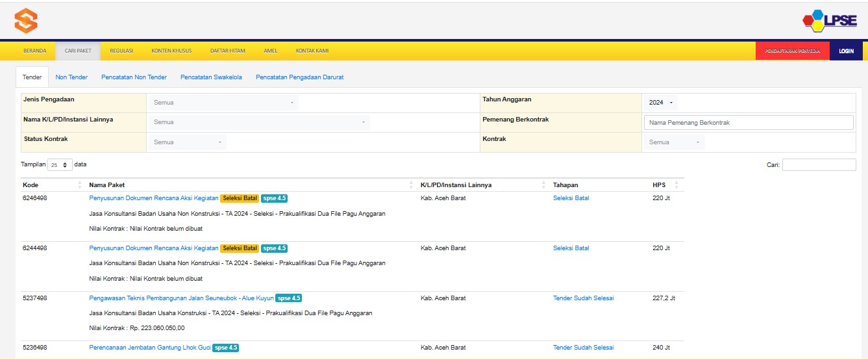Sort by K/L/PD/Instansi Lainnya column arrows

tap(543, 185)
